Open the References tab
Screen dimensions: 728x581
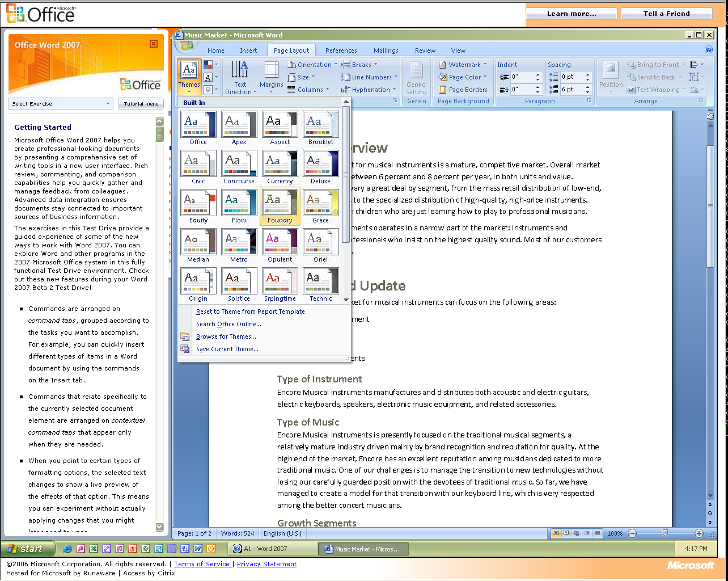tap(341, 50)
